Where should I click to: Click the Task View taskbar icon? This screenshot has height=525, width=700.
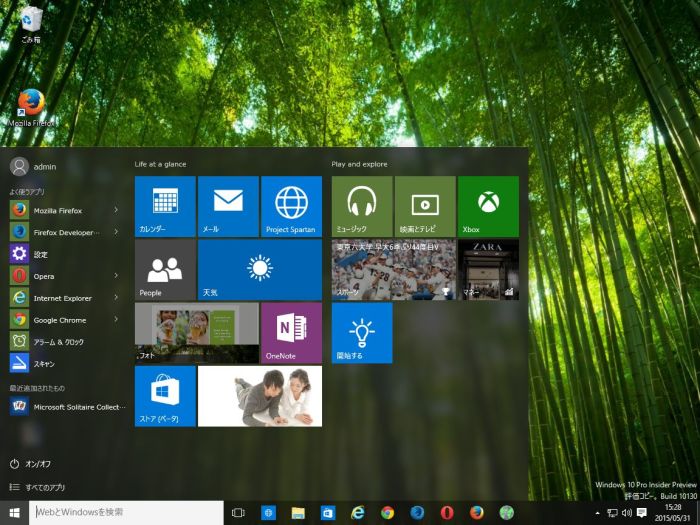pos(238,512)
